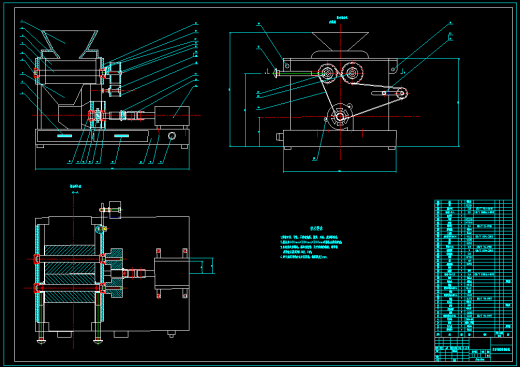Screen dimensions: 520x367
Task: Pick the motor box in the sectioned front view
Action: [172, 116]
